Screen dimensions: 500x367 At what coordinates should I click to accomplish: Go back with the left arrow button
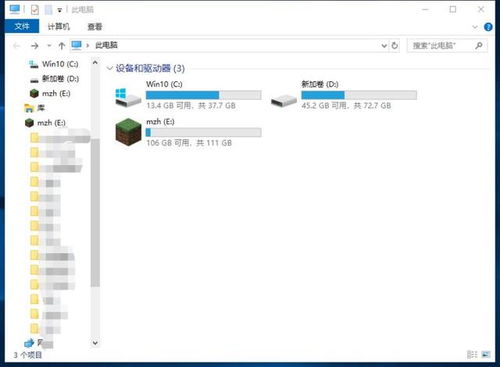point(17,46)
